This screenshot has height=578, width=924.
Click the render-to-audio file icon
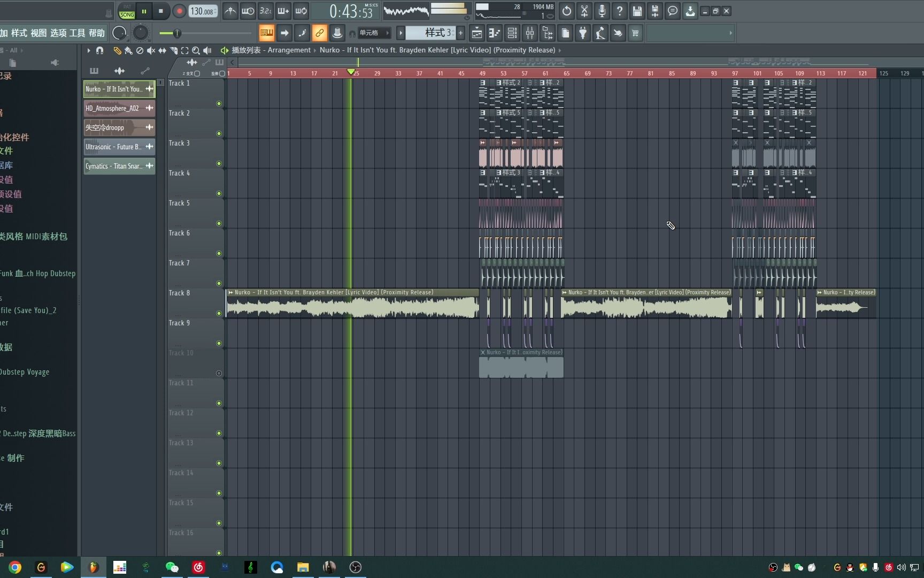click(655, 11)
